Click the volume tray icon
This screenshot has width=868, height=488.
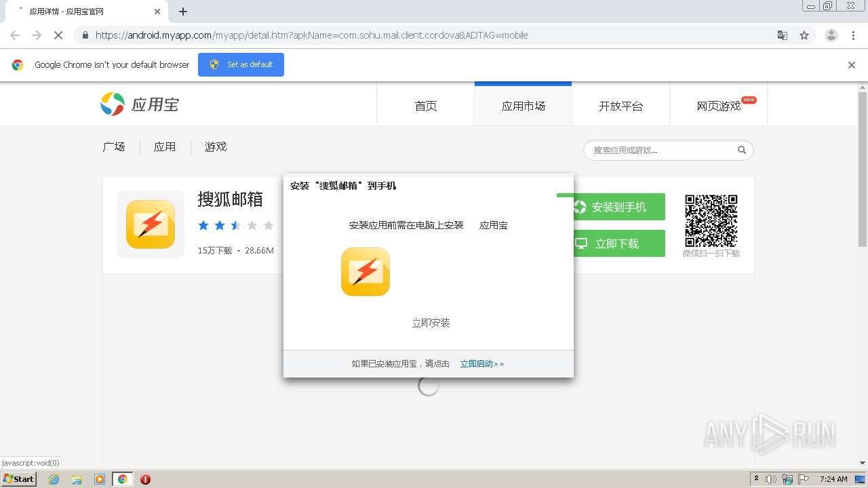(771, 479)
